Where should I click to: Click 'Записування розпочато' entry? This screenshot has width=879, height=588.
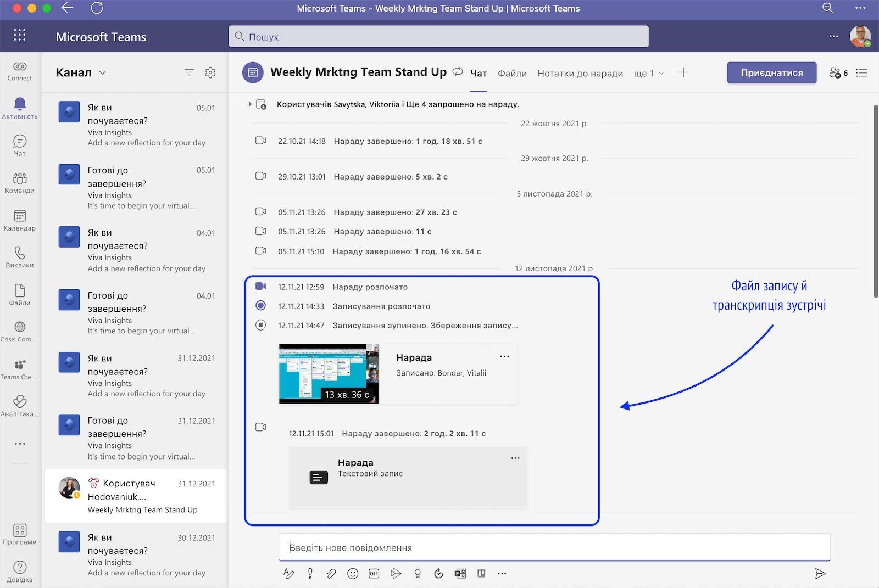click(381, 306)
